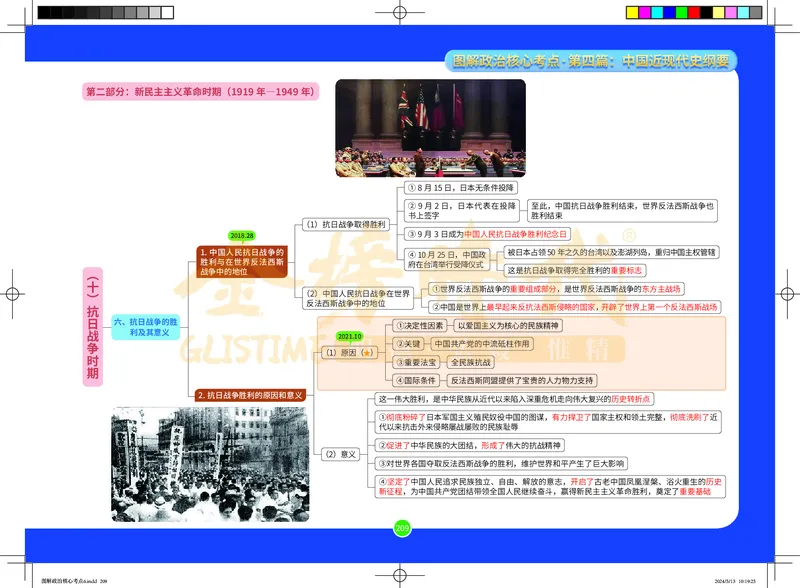Image resolution: width=800 pixels, height=588 pixels.
Task: Click the green 2018.28 year tag
Action: [x=242, y=236]
